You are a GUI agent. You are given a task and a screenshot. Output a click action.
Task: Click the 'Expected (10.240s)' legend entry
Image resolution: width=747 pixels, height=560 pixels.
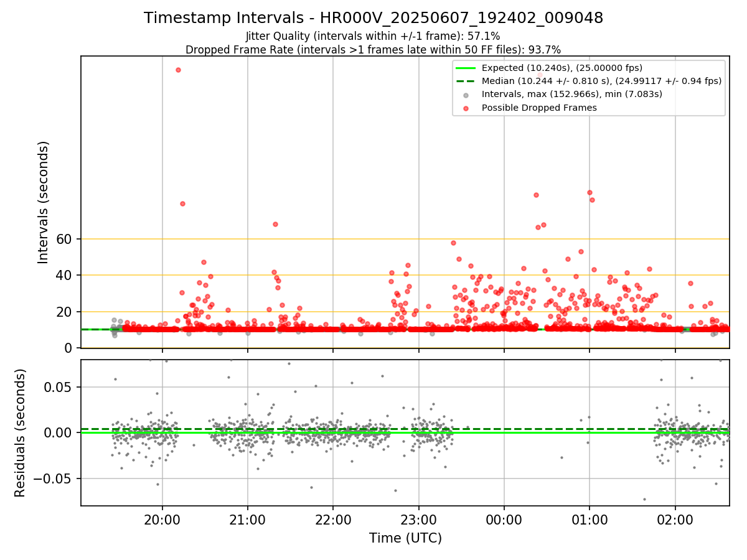561,68
